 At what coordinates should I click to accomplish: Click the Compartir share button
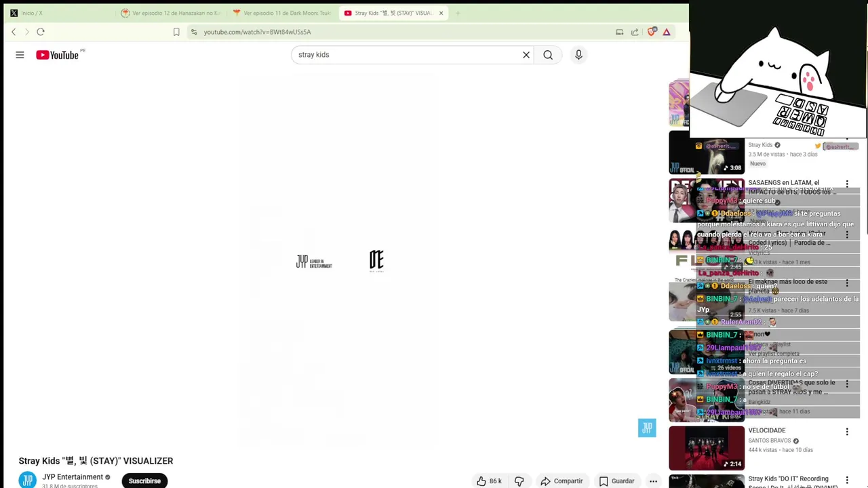click(561, 481)
